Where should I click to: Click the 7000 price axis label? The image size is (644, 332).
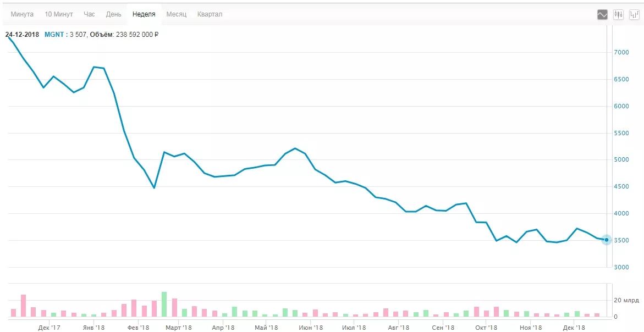point(621,52)
